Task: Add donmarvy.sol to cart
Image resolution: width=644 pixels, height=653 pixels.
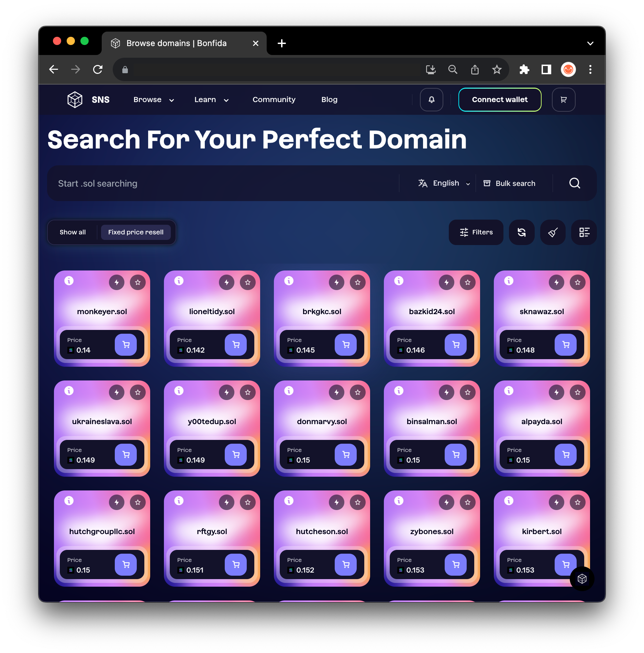Action: tap(346, 455)
